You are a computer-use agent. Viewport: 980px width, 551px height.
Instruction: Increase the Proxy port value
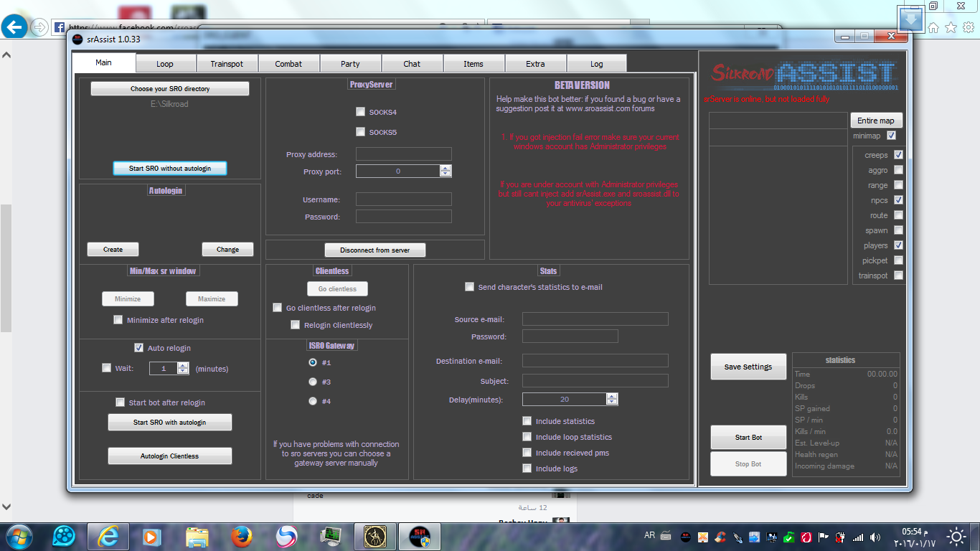click(x=446, y=168)
